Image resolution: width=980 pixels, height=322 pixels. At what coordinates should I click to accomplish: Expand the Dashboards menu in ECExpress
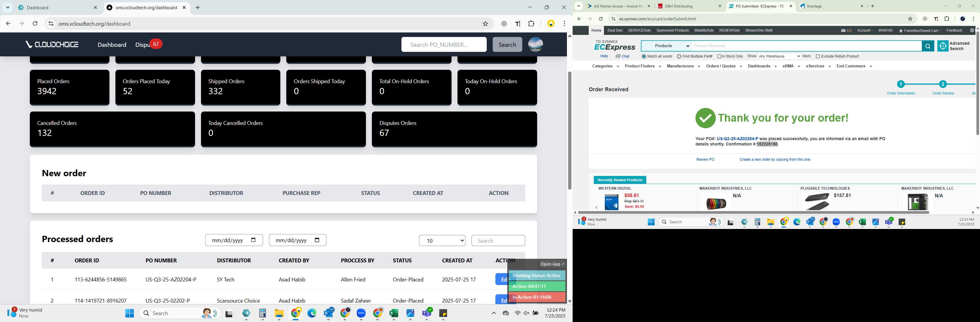(762, 66)
